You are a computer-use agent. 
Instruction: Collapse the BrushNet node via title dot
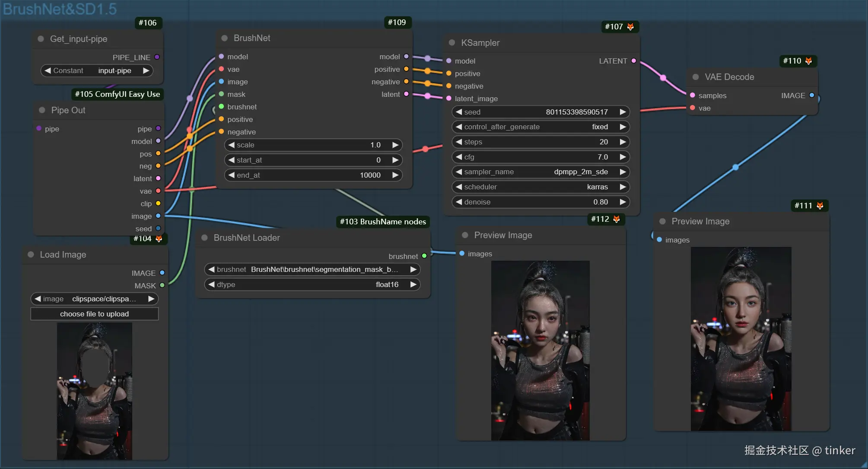tap(224, 38)
